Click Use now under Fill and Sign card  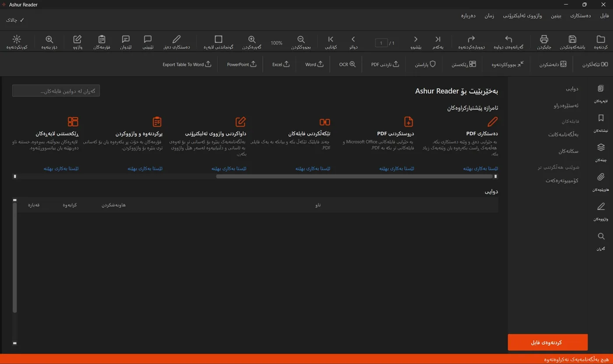point(145,168)
